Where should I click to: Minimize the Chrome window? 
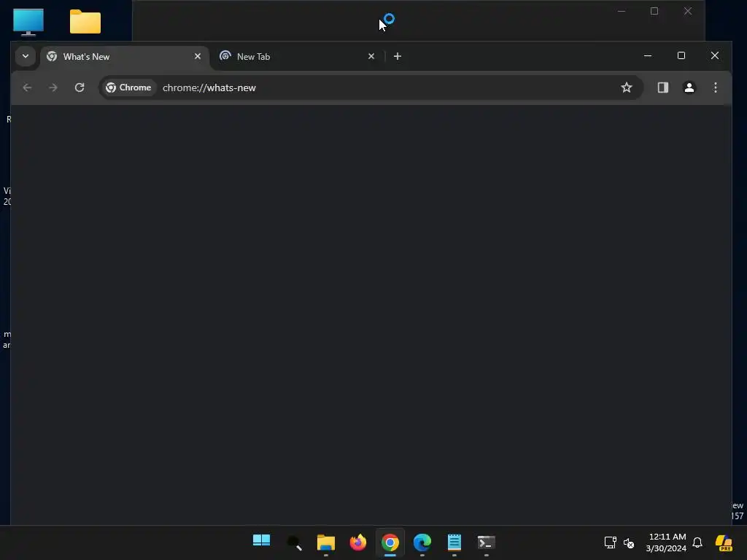point(648,55)
